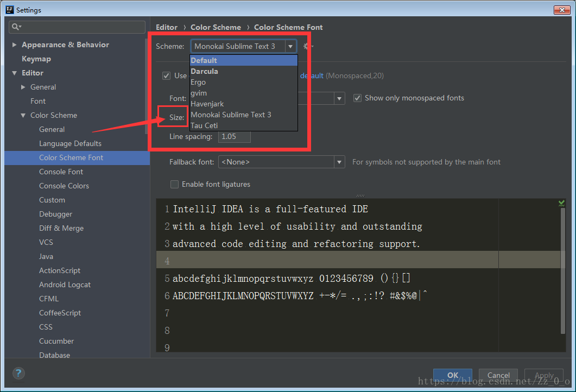Open Language Defaults settings
Screen dimensions: 576x392
70,144
